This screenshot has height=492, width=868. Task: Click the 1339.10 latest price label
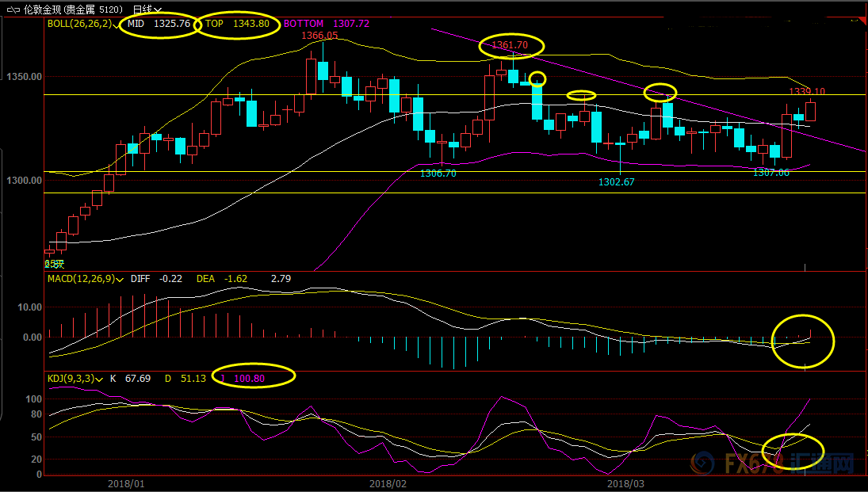pyautogui.click(x=807, y=91)
